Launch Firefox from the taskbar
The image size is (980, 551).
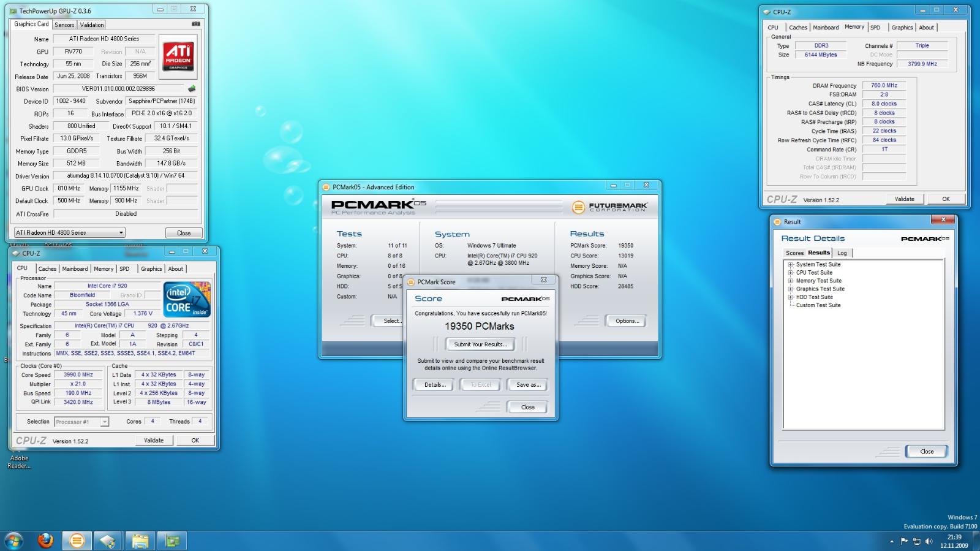(45, 541)
